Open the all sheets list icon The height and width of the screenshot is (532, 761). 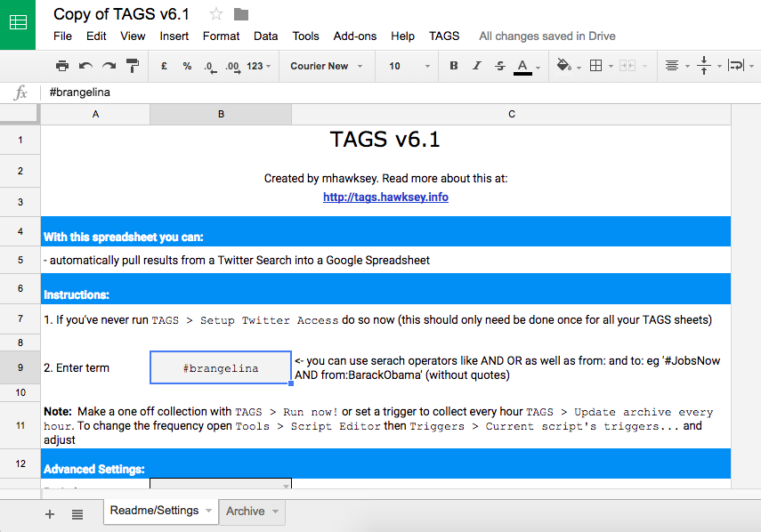(x=77, y=514)
